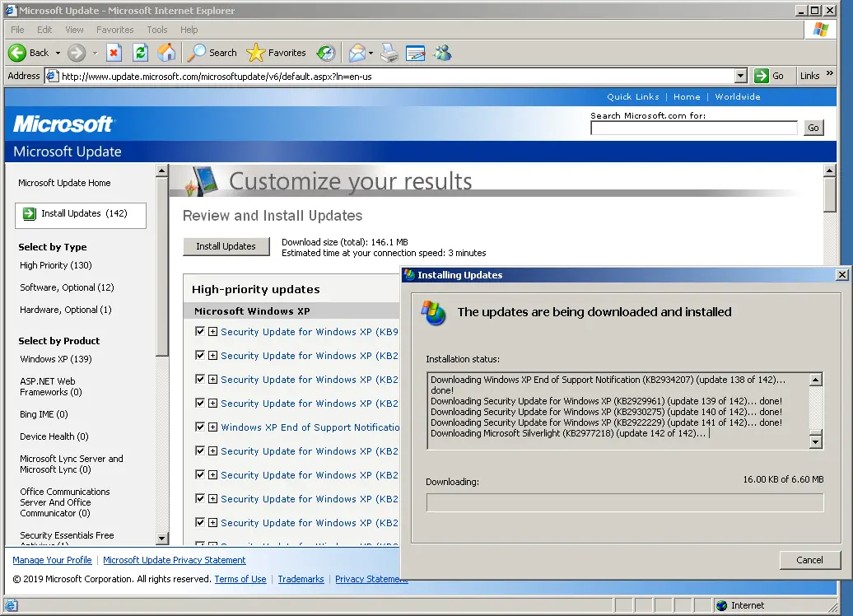Uncheck the fourth Security Update row checkbox
853x616 pixels.
pyautogui.click(x=199, y=404)
